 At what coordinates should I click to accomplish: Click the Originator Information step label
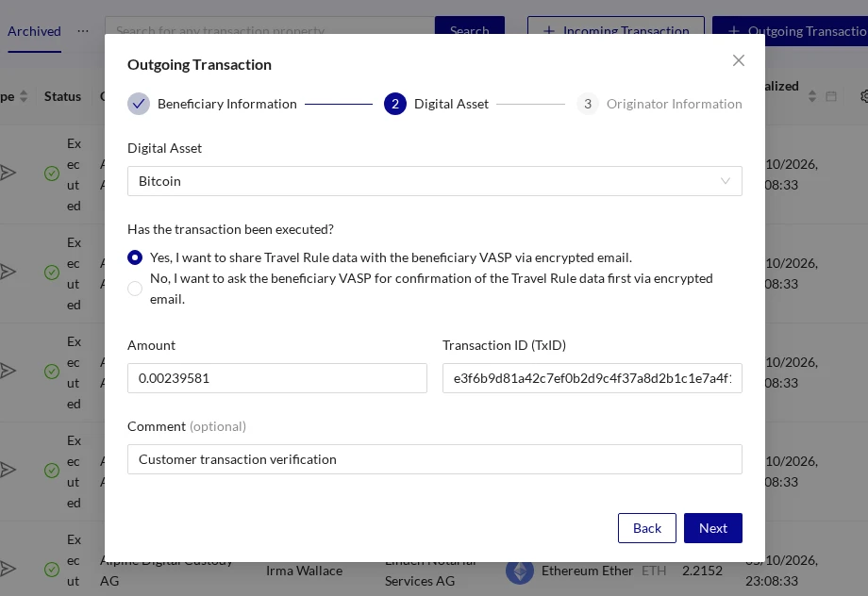[675, 104]
